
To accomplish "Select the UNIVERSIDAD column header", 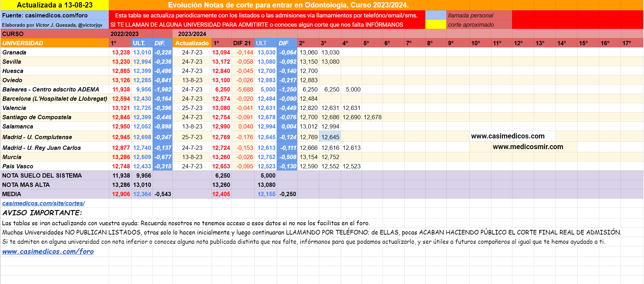I will coord(55,43).
